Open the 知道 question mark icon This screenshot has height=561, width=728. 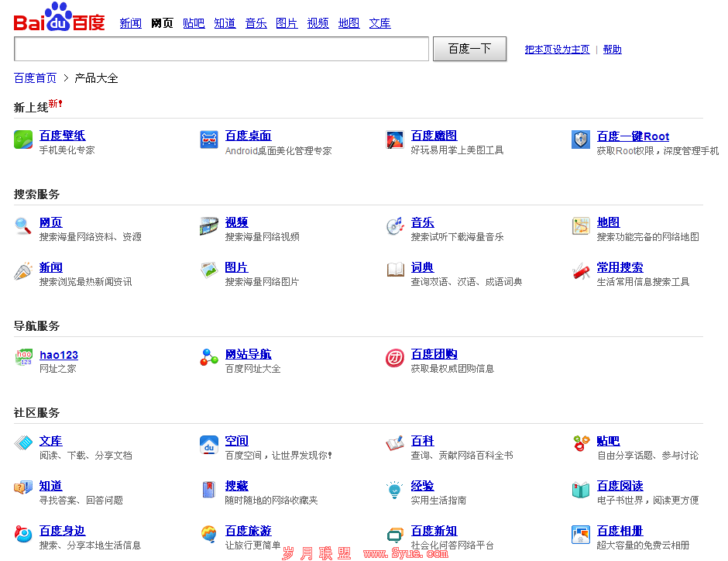click(x=23, y=487)
